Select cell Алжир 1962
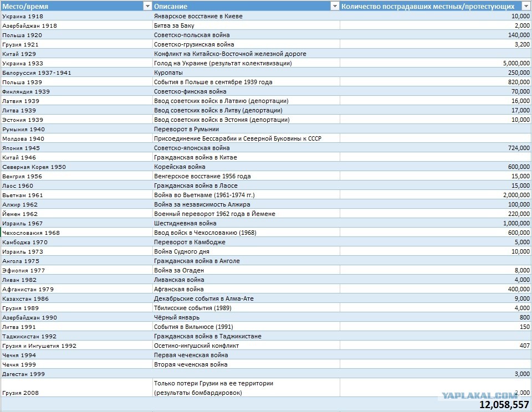The width and height of the screenshot is (532, 412). (x=76, y=204)
